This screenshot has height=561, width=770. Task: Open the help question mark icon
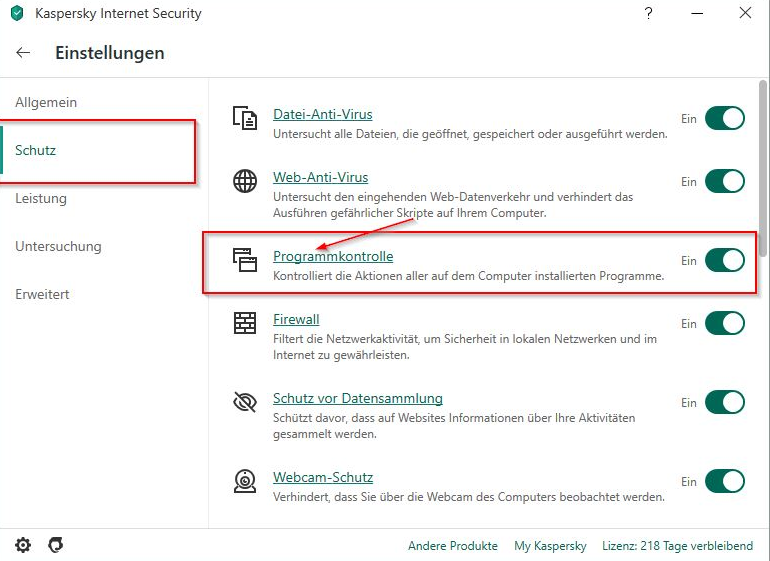click(648, 13)
